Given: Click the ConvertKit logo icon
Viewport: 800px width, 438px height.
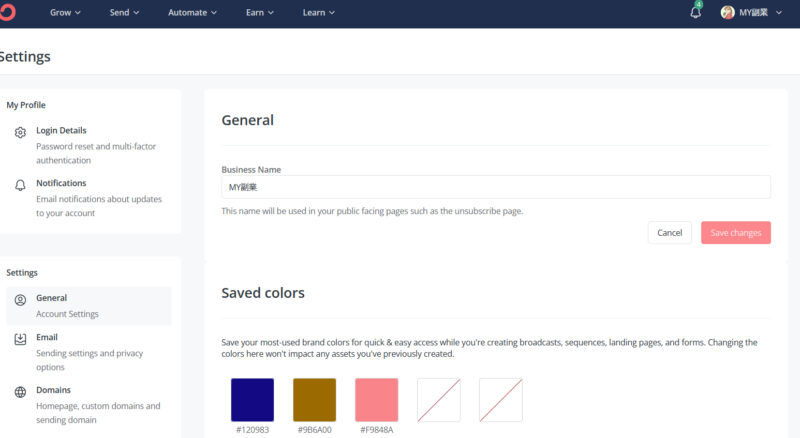Looking at the screenshot, I should tap(6, 13).
